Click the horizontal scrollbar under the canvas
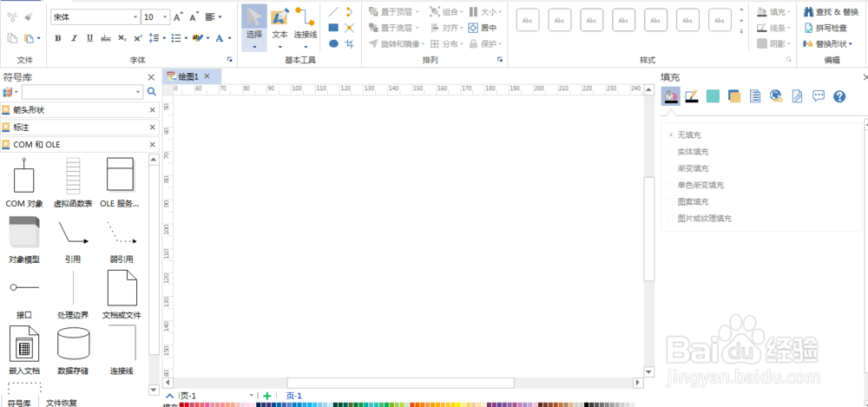The image size is (868, 407). pos(400,383)
